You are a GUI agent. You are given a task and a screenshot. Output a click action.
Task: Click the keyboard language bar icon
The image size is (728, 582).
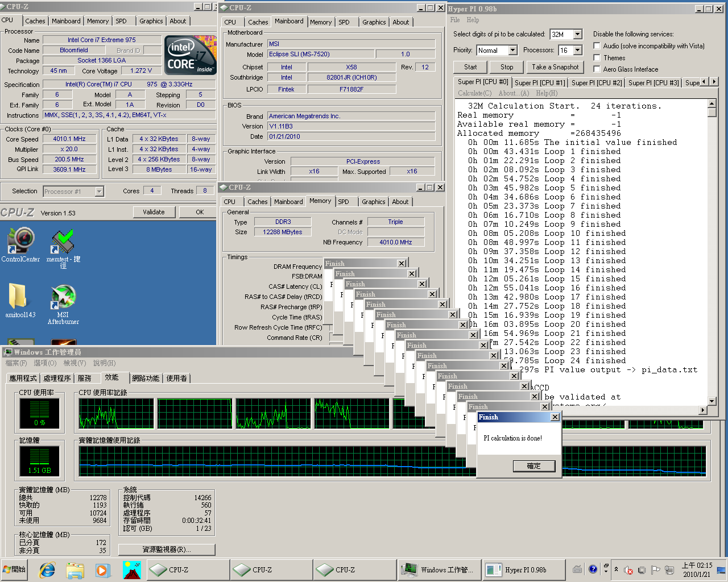577,569
